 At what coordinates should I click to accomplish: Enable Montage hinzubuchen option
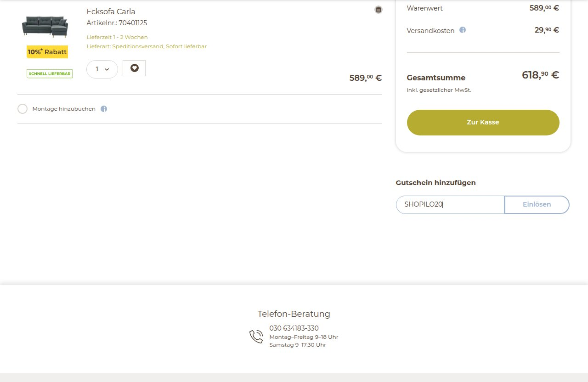[x=23, y=109]
